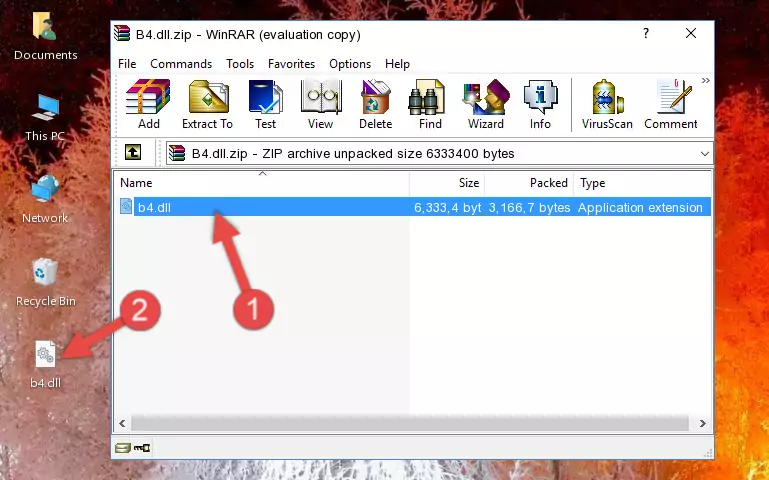Viewport: 769px width, 480px height.
Task: Start VirusScan on the archive
Action: [607, 104]
